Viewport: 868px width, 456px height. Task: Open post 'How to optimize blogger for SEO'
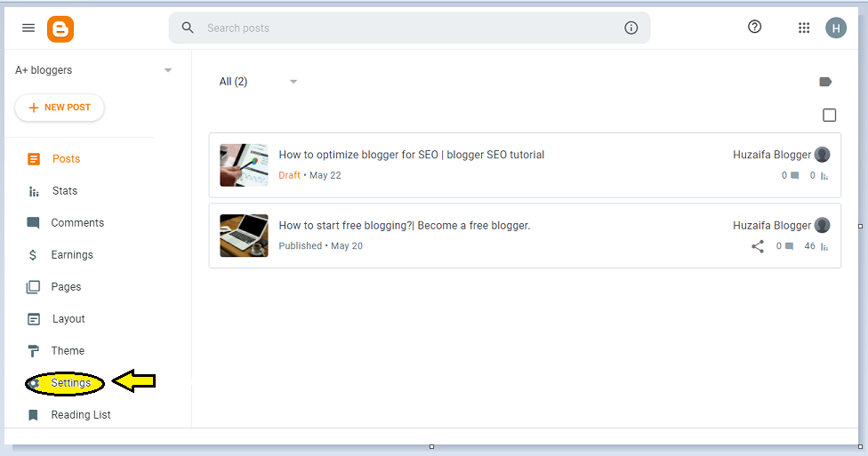[x=411, y=155]
